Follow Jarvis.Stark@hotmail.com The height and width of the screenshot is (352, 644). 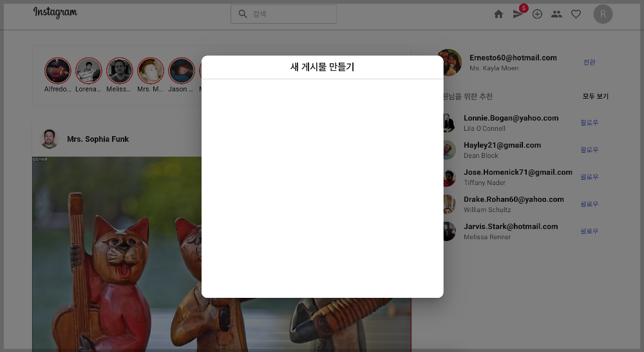(x=589, y=231)
